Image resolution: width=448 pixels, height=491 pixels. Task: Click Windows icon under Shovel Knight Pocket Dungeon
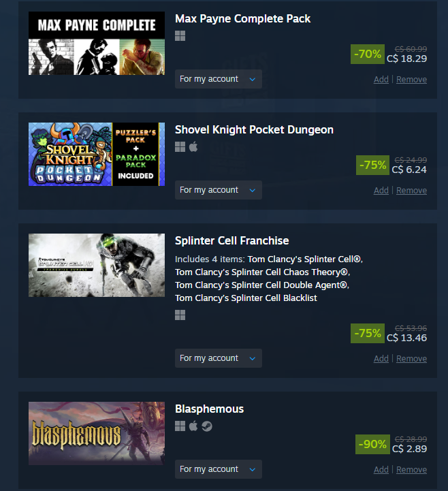[180, 146]
